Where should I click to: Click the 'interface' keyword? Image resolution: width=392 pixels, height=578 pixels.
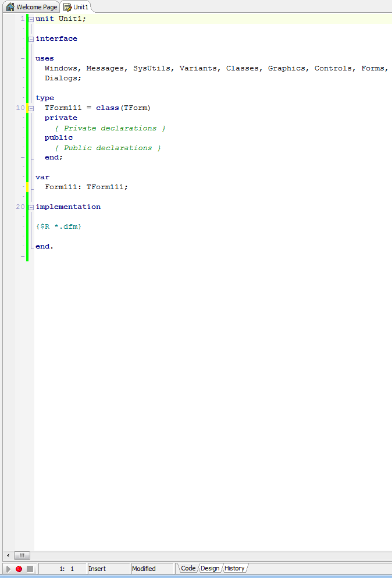coord(56,38)
